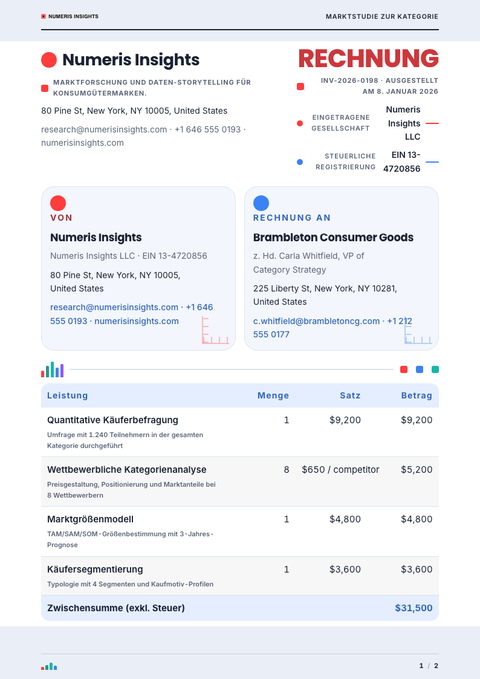Click the TAM/SAM/SOM-Größenbestimmung description
This screenshot has height=679, width=480.
(130, 540)
